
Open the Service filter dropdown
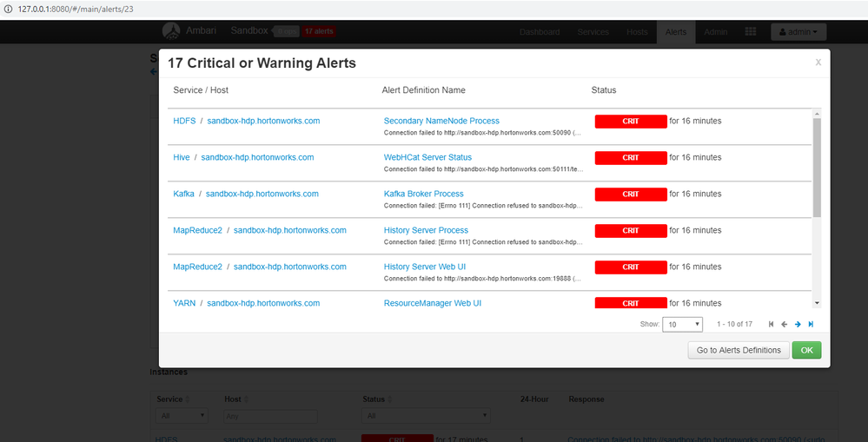182,415
